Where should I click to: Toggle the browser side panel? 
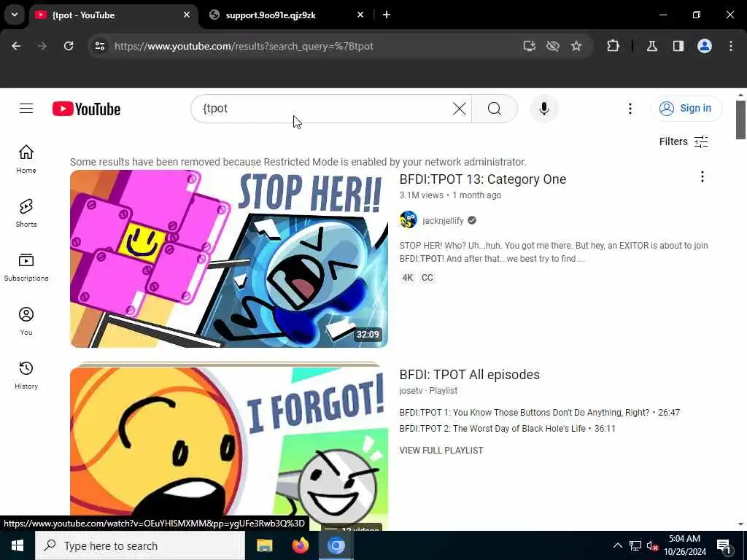point(678,46)
